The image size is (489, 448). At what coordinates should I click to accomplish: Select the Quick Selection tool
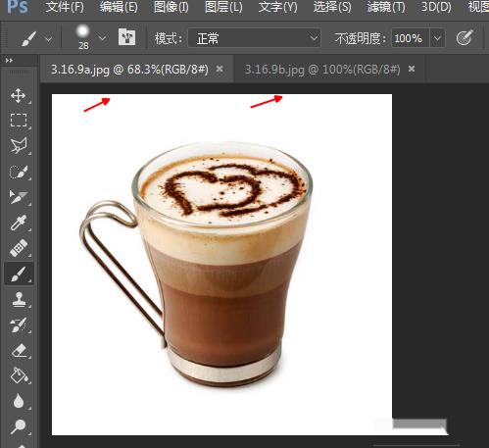click(19, 172)
